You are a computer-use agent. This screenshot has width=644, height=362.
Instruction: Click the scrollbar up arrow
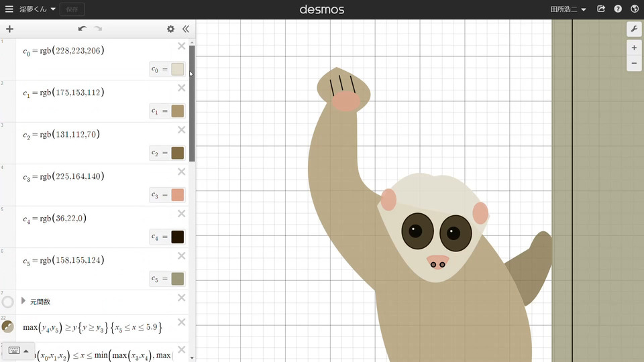(192, 43)
